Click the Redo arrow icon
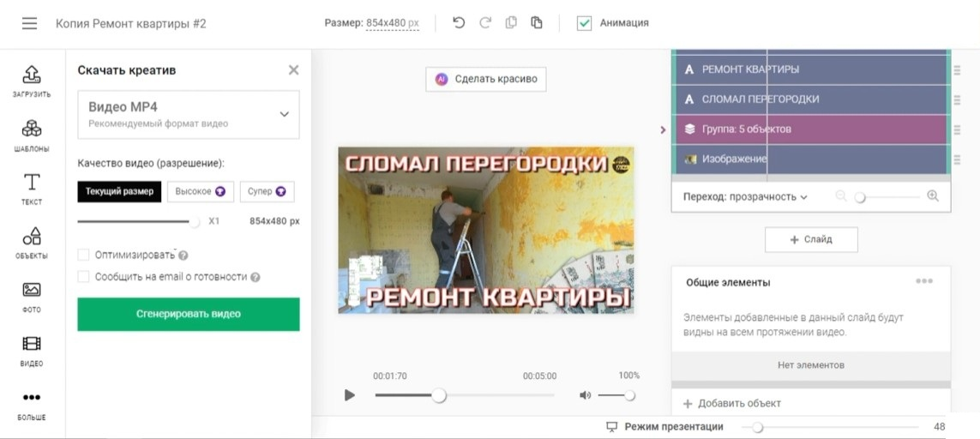Image resolution: width=980 pixels, height=439 pixels. (x=485, y=22)
